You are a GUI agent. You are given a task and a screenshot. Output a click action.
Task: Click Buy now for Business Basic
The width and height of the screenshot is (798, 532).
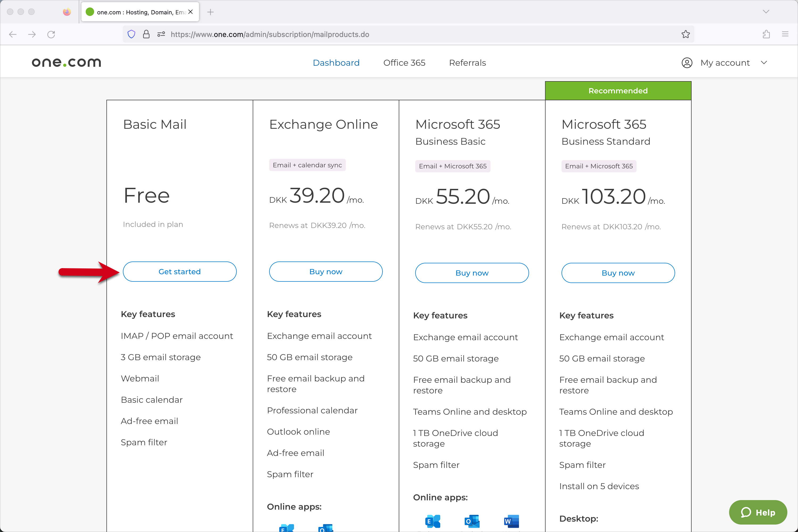point(472,273)
